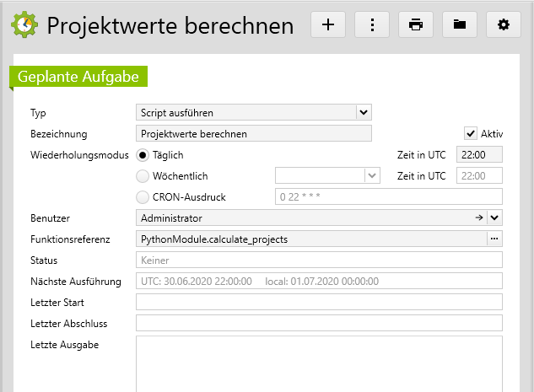
Task: Expand the Benutzer dropdown arrow
Action: (494, 217)
